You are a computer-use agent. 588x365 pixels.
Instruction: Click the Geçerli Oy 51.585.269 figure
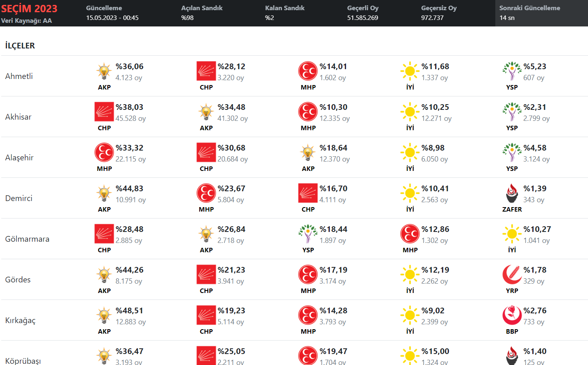point(363,18)
